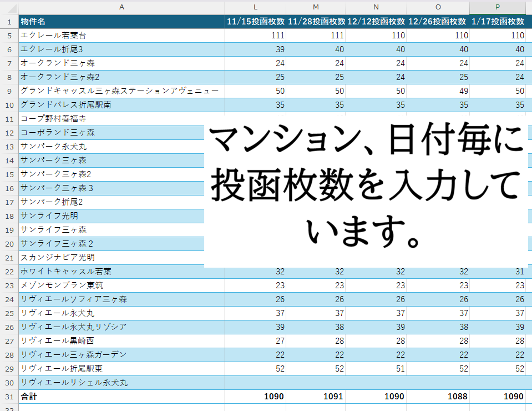
Task: Click cell サンパーク三ヶ森３
Action: pos(112,188)
